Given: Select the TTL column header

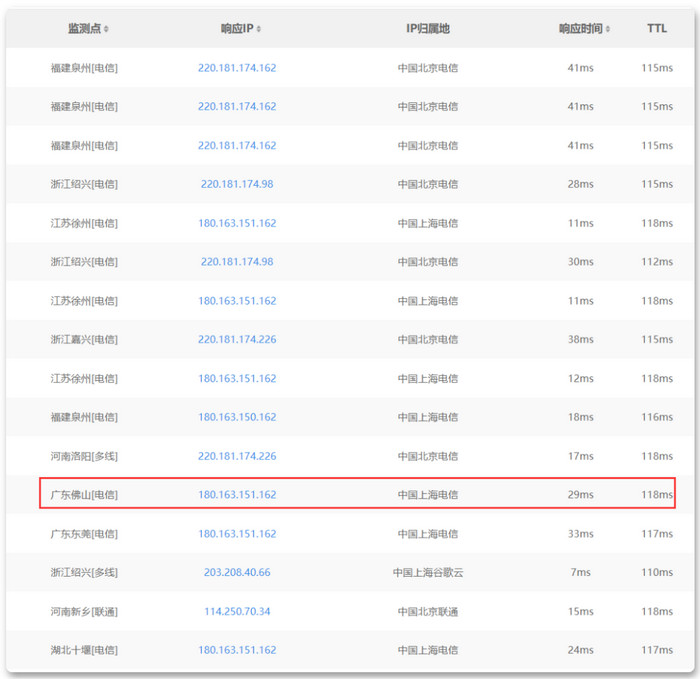Looking at the screenshot, I should click(657, 29).
